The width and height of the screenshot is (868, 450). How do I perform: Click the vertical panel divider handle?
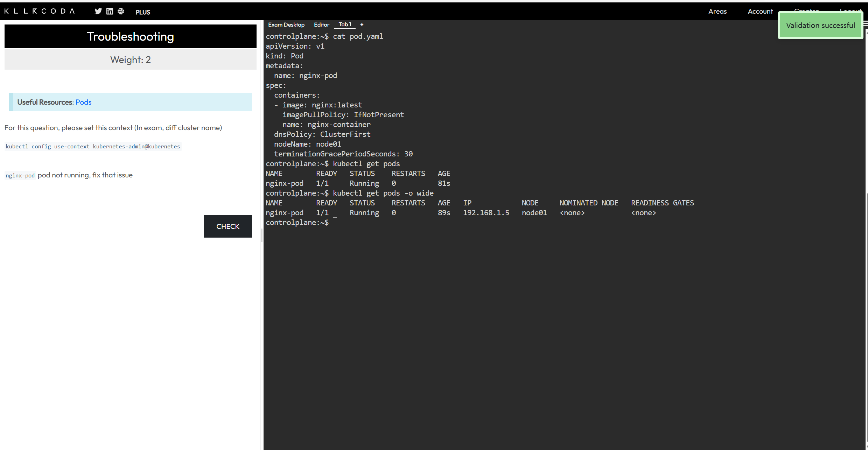[262, 235]
